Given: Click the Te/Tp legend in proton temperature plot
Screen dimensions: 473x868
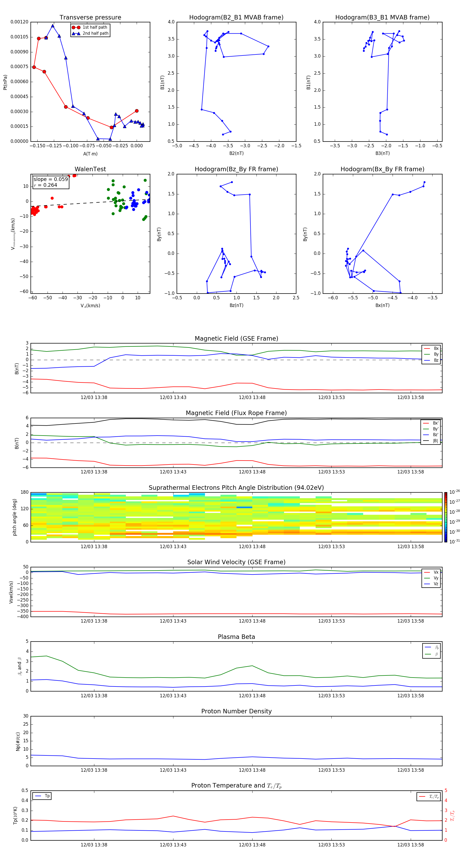Looking at the screenshot, I should point(429,796).
